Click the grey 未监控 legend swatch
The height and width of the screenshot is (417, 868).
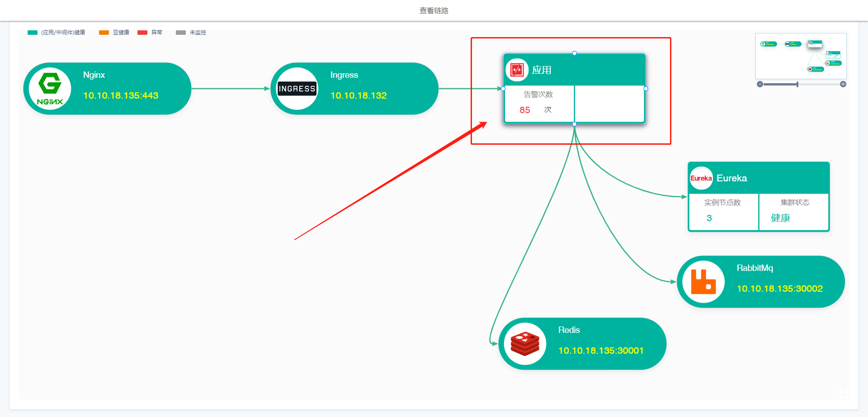point(181,33)
